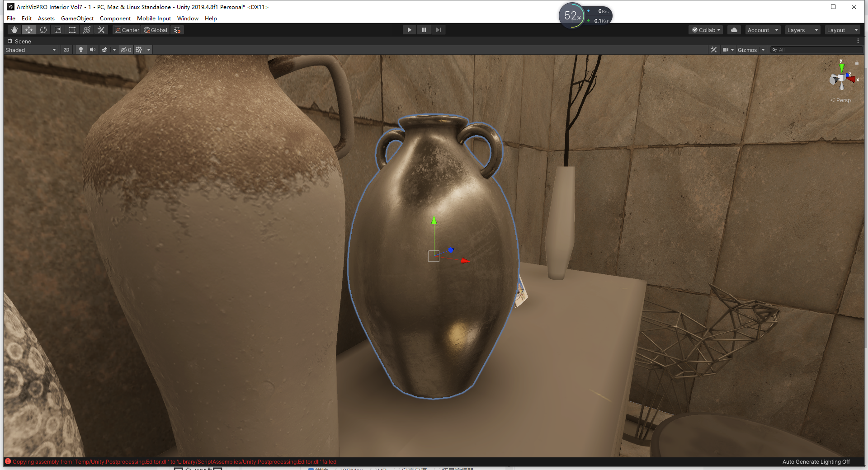Pause the game playback
Viewport: 868px width, 470px height.
424,30
